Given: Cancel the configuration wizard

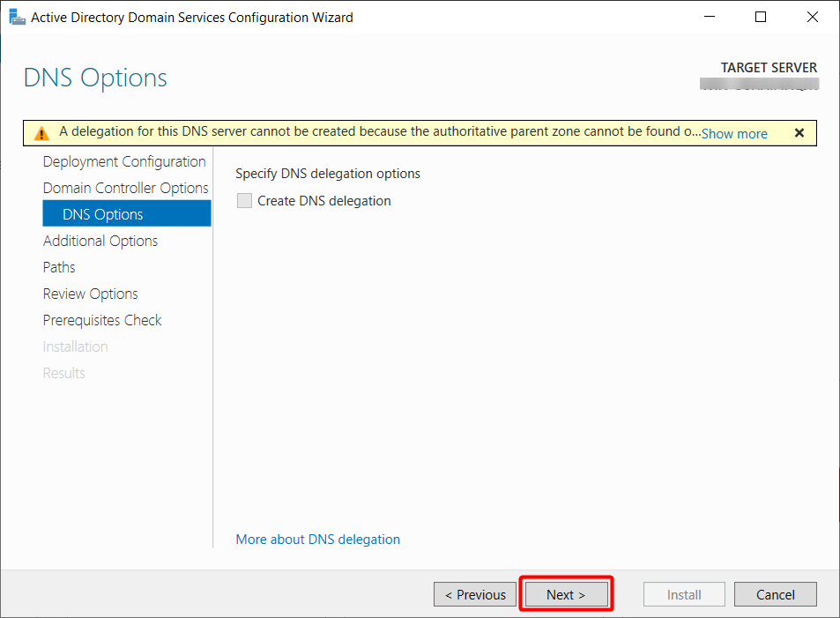Looking at the screenshot, I should click(x=775, y=594).
